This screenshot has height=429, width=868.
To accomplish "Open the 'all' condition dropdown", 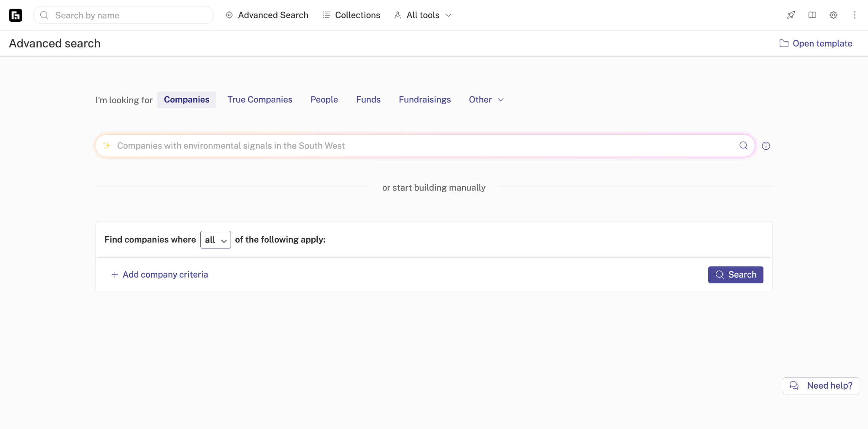I will click(215, 240).
